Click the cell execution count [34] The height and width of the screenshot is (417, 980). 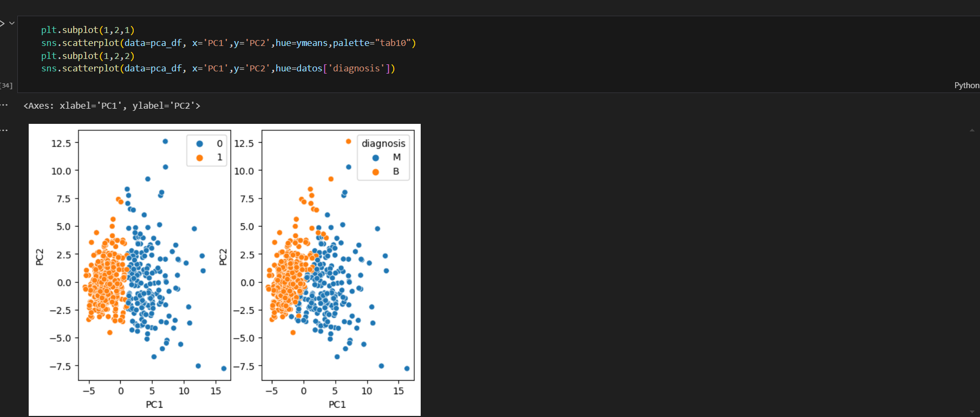[x=6, y=85]
